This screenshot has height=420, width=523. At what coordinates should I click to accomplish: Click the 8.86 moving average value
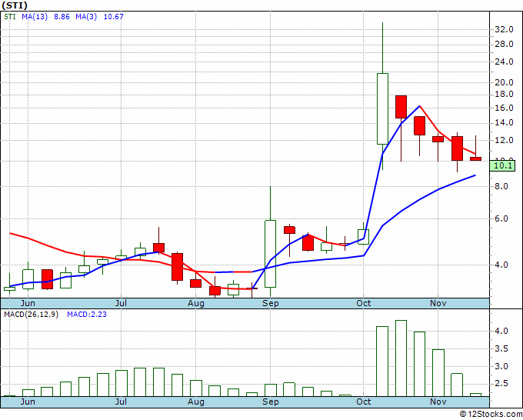[x=62, y=17]
